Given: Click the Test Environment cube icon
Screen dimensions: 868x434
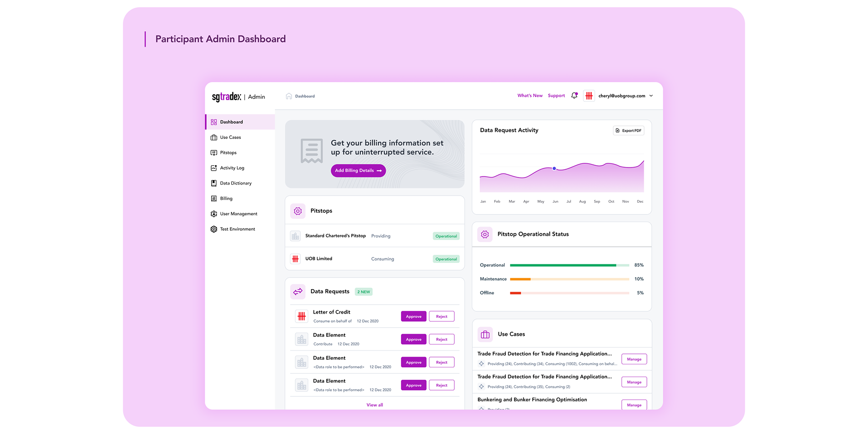Looking at the screenshot, I should click(214, 229).
